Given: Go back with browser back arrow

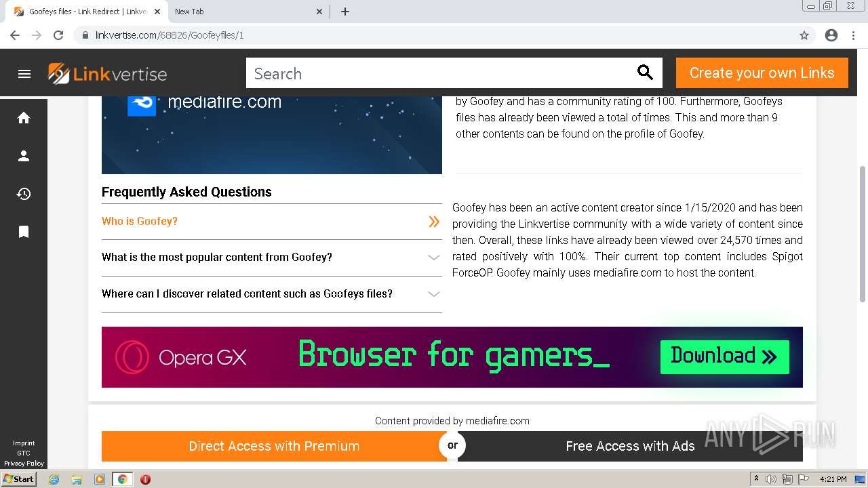Looking at the screenshot, I should coord(15,35).
